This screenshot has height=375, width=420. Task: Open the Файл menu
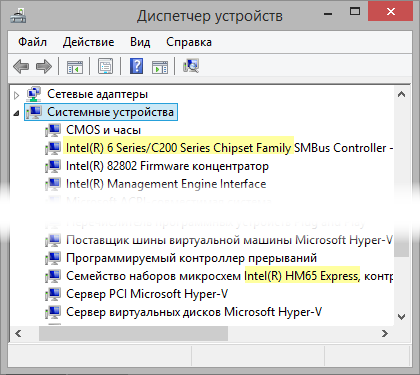32,42
